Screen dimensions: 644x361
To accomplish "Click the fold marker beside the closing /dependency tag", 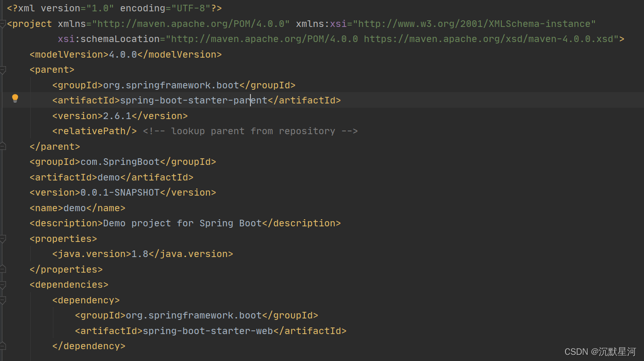I will (x=2, y=346).
